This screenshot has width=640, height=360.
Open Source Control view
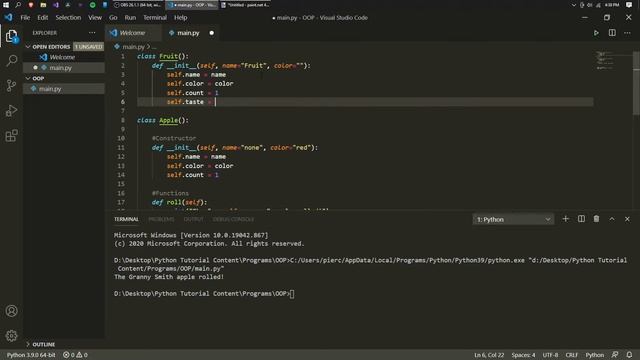[x=11, y=86]
